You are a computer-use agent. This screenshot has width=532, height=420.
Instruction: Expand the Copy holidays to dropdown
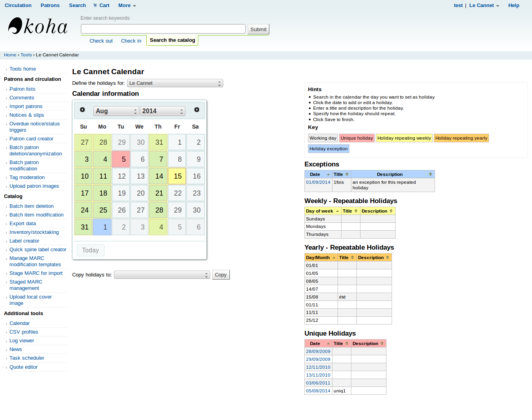click(162, 275)
